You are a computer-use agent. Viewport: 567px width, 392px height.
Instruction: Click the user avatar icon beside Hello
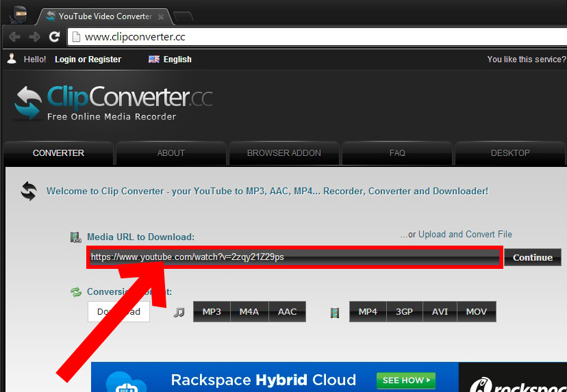[12, 59]
